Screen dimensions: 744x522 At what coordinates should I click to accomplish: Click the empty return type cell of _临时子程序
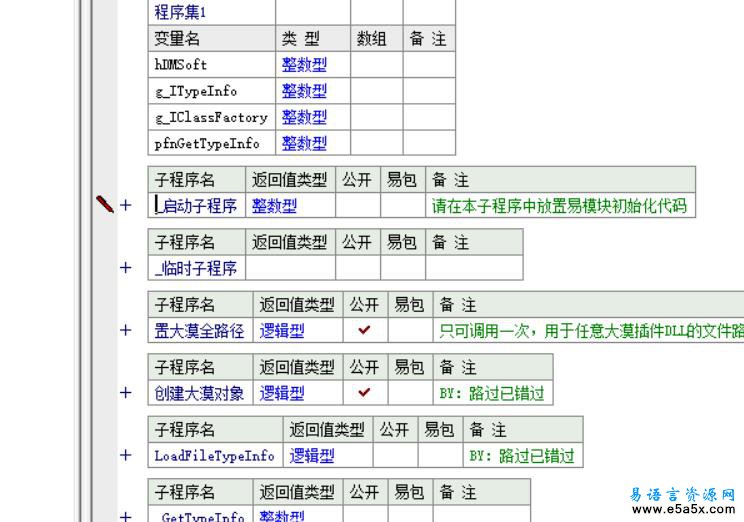click(290, 268)
